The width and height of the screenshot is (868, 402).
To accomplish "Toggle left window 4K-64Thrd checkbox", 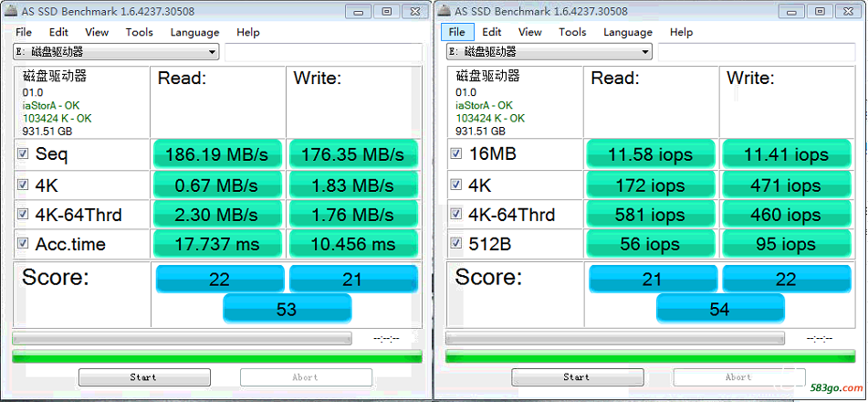I will [23, 214].
